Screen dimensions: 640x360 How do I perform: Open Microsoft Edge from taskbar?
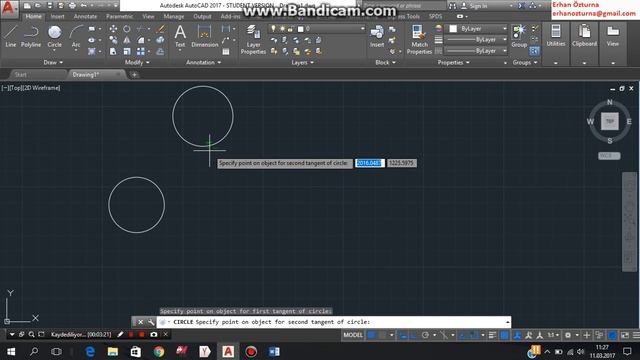[x=90, y=351]
